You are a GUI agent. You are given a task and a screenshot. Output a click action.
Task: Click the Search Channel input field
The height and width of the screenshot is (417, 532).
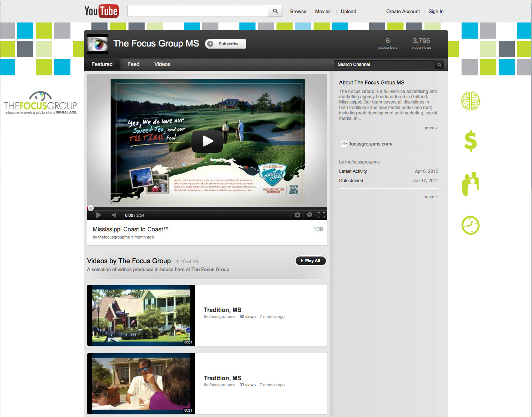click(384, 64)
